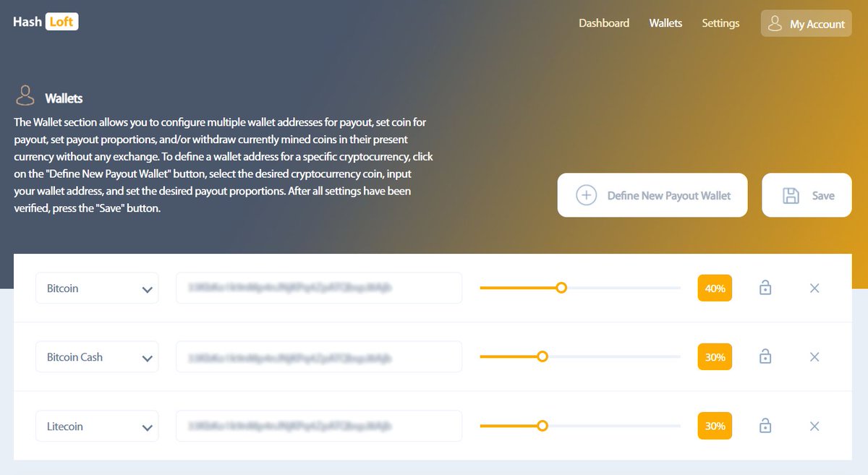Open the Bitcoin coin dropdown
The width and height of the screenshot is (868, 475).
click(97, 288)
